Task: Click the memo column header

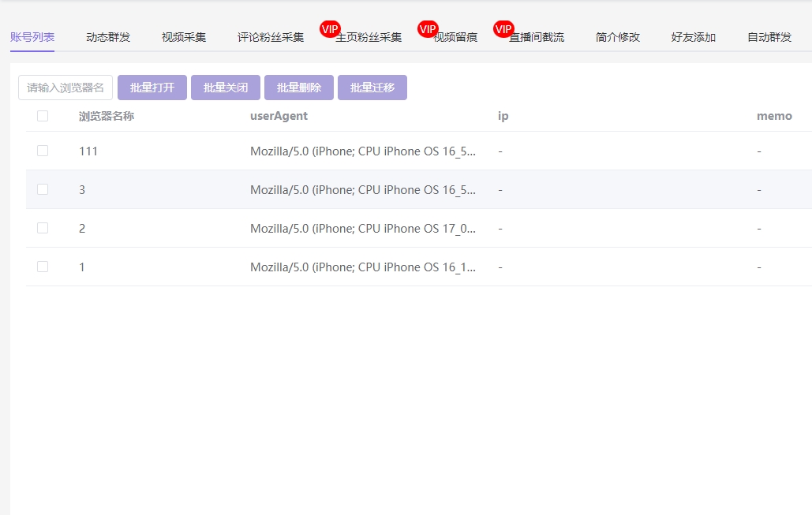Action: pyautogui.click(x=774, y=116)
